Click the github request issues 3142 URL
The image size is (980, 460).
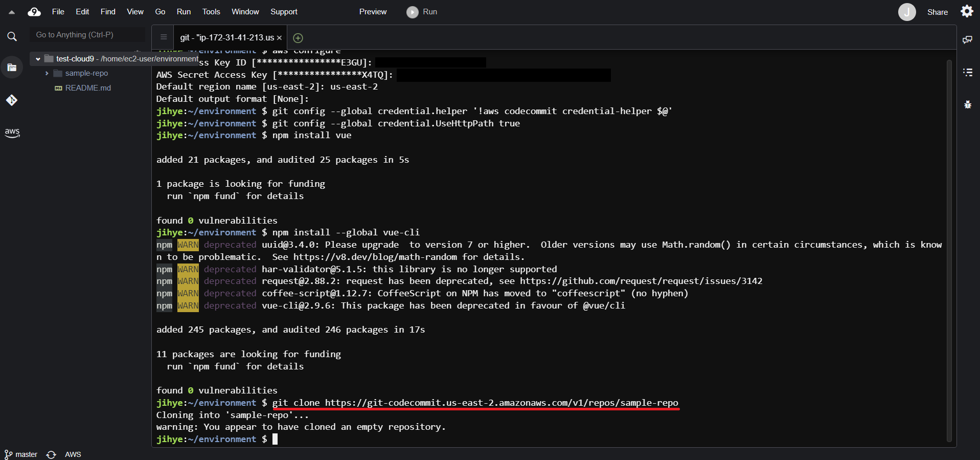click(641, 281)
